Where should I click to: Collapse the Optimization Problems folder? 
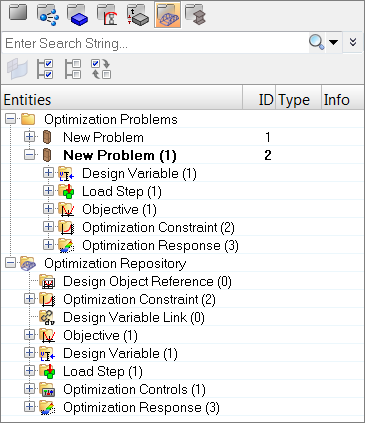click(11, 119)
